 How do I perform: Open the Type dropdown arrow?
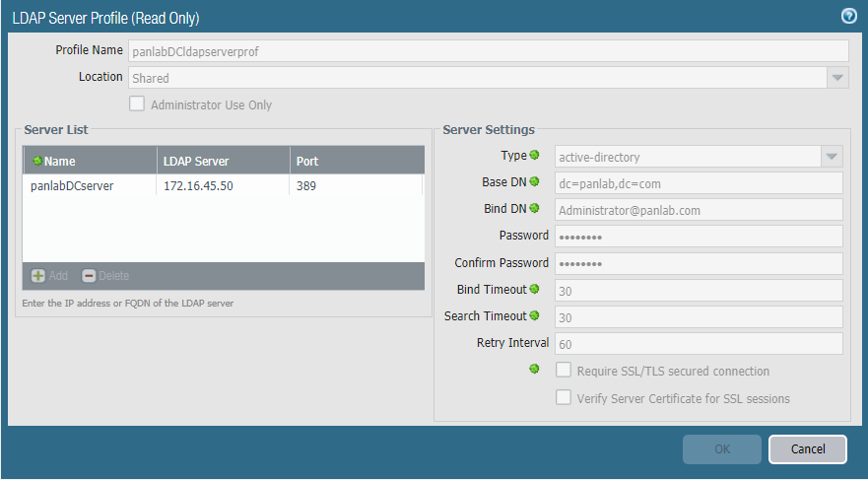[832, 157]
